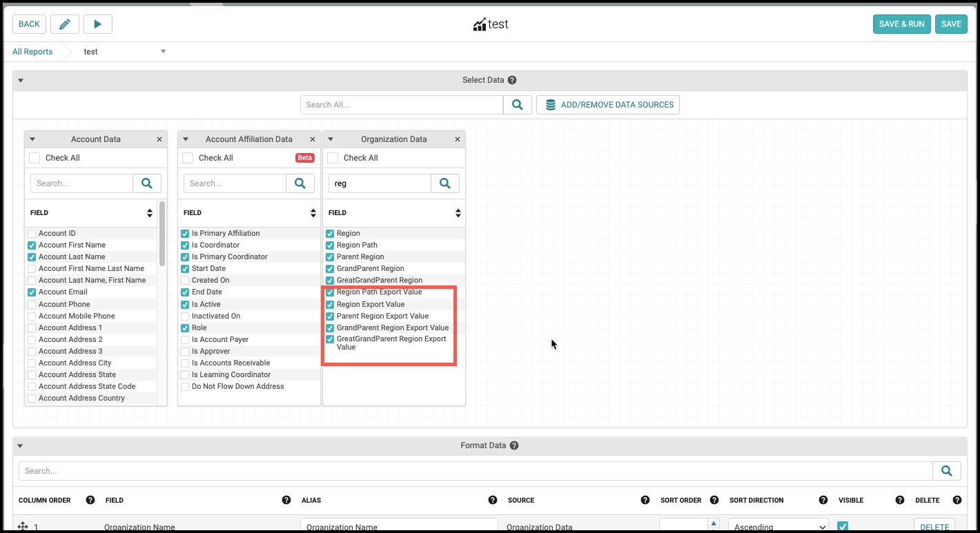Open the Ascending sort direction dropdown
Viewport: 980px width, 533px height.
pyautogui.click(x=778, y=527)
